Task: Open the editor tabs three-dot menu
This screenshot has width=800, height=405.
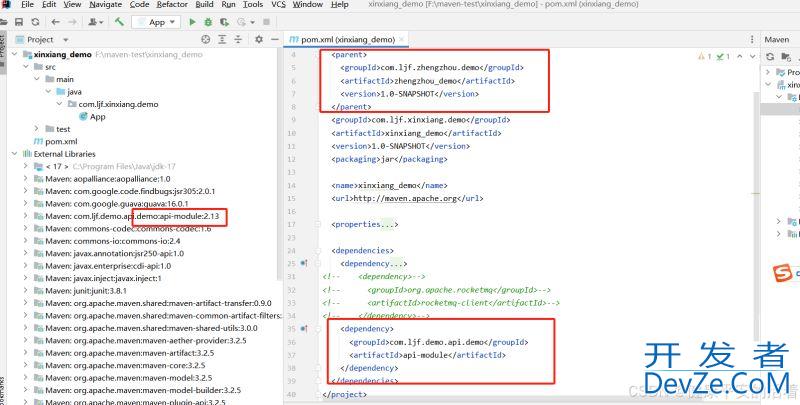Action: point(752,39)
